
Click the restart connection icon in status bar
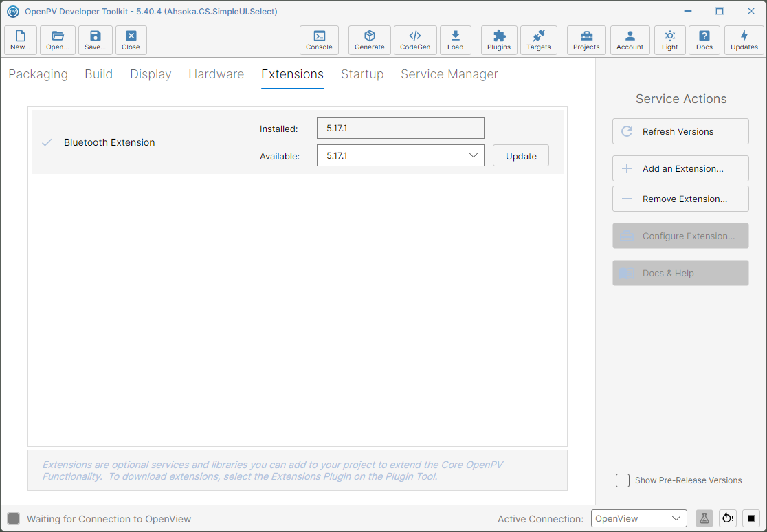(x=728, y=518)
